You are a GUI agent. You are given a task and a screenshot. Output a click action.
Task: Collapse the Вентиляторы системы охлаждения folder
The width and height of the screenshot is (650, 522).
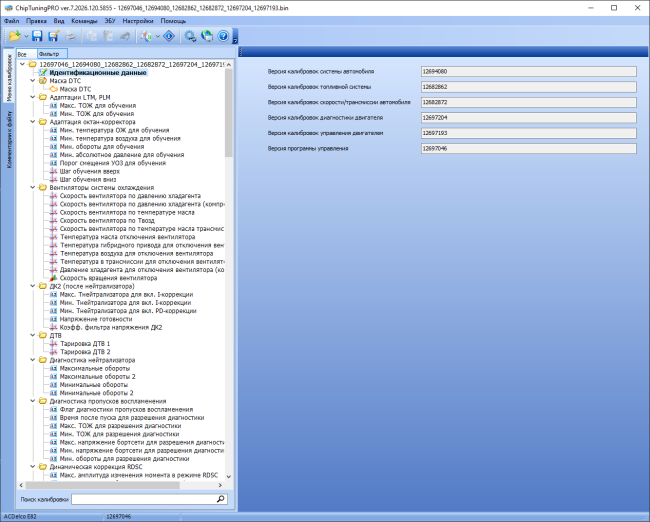pos(33,188)
